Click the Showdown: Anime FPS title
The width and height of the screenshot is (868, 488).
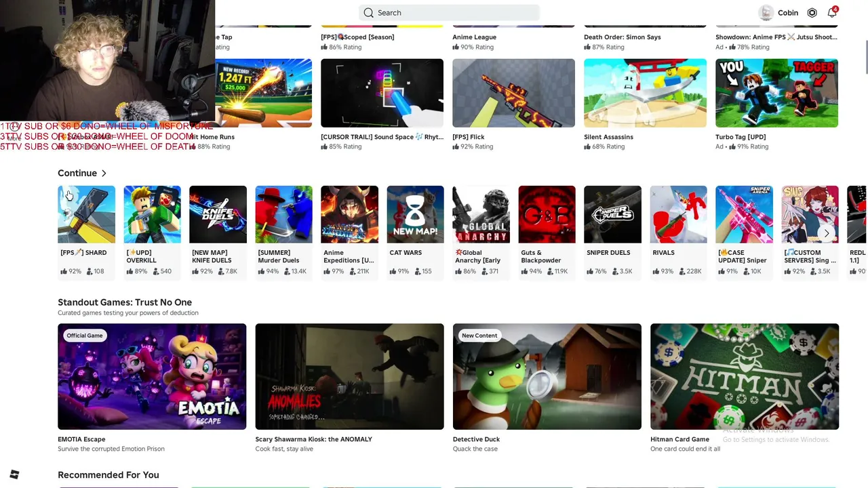(x=776, y=37)
